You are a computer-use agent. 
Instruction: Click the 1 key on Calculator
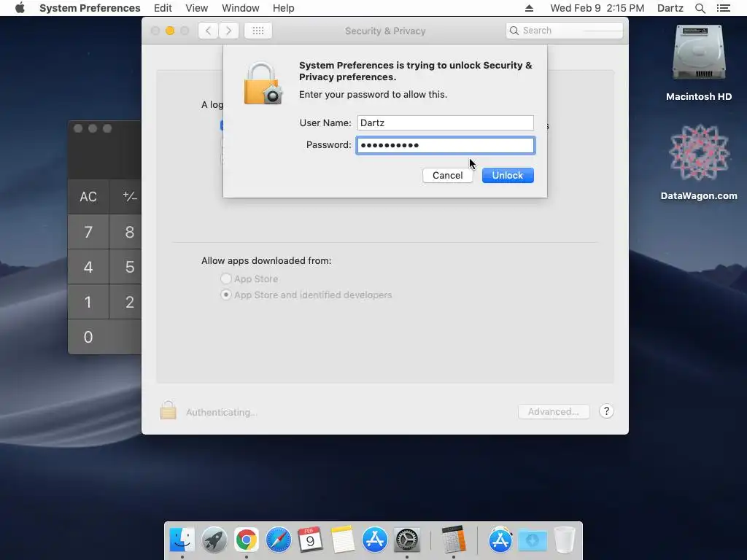tap(88, 302)
